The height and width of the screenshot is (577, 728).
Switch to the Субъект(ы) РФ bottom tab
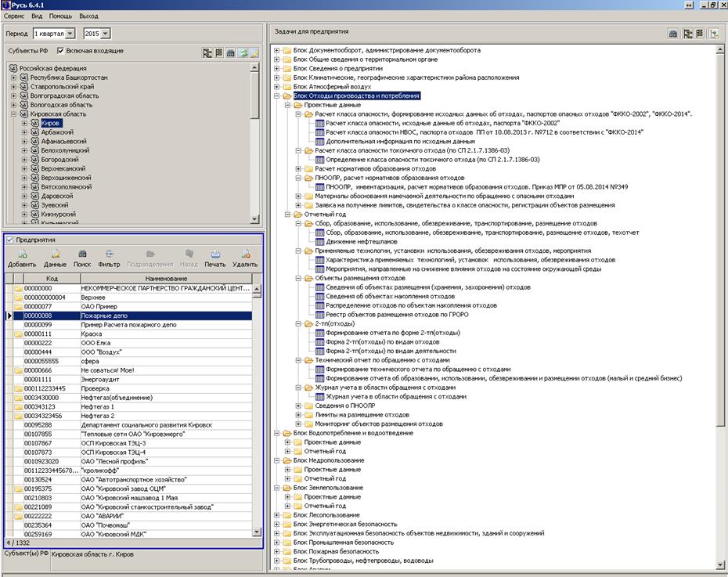(x=26, y=553)
